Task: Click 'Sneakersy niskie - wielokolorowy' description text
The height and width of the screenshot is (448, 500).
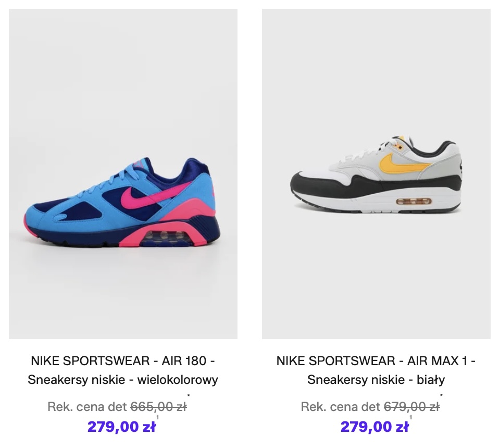Action: point(123,380)
